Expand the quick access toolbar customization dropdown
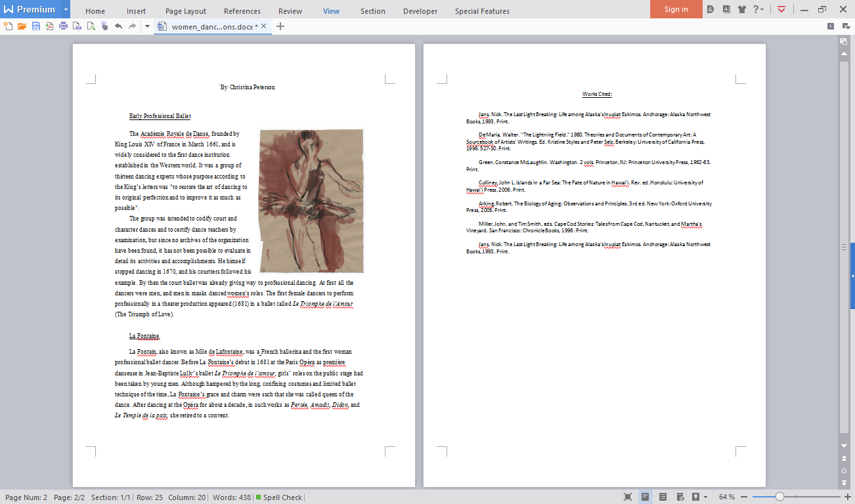The width and height of the screenshot is (855, 504). (x=147, y=26)
